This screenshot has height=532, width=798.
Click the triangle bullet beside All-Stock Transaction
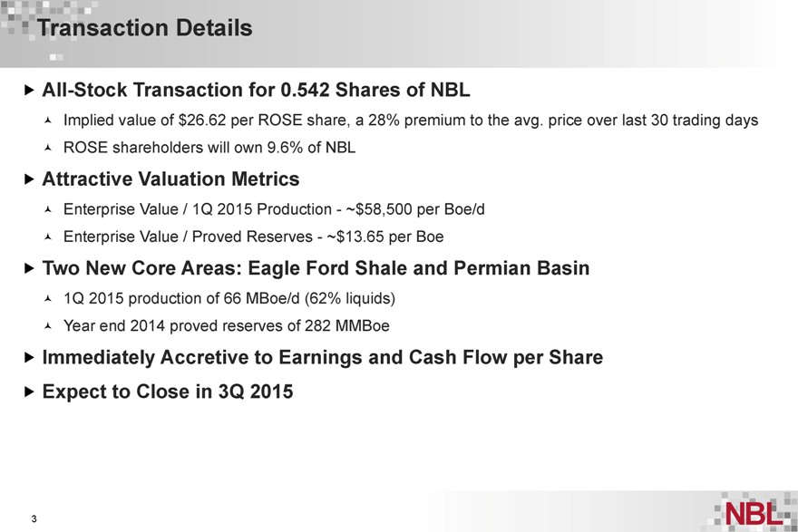[30, 92]
